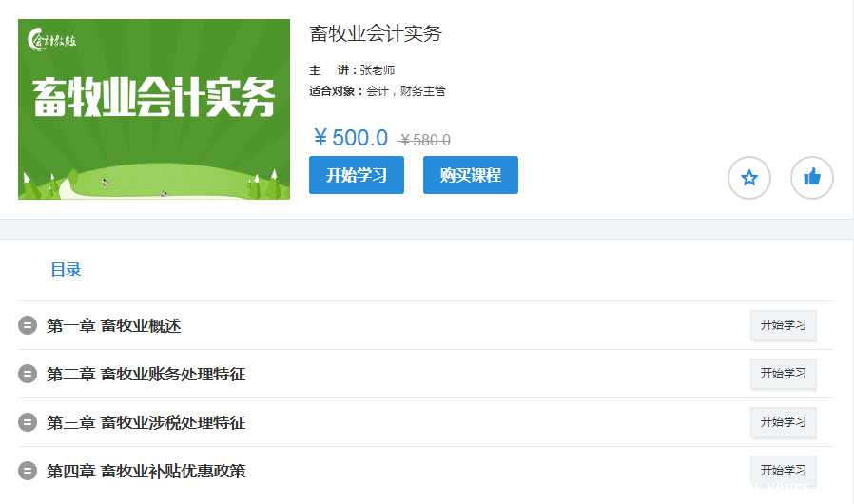Open the 第一章 畜牧业概述 chapter title

click(x=113, y=326)
